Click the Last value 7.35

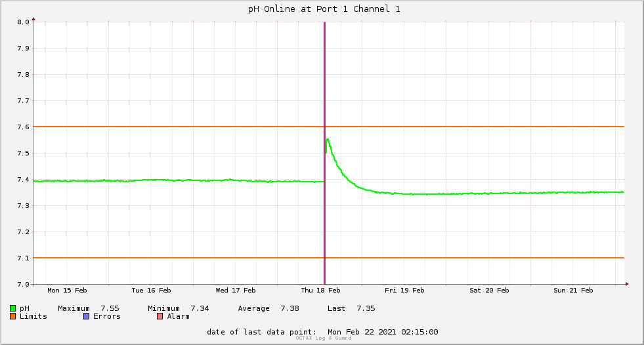[x=366, y=308]
